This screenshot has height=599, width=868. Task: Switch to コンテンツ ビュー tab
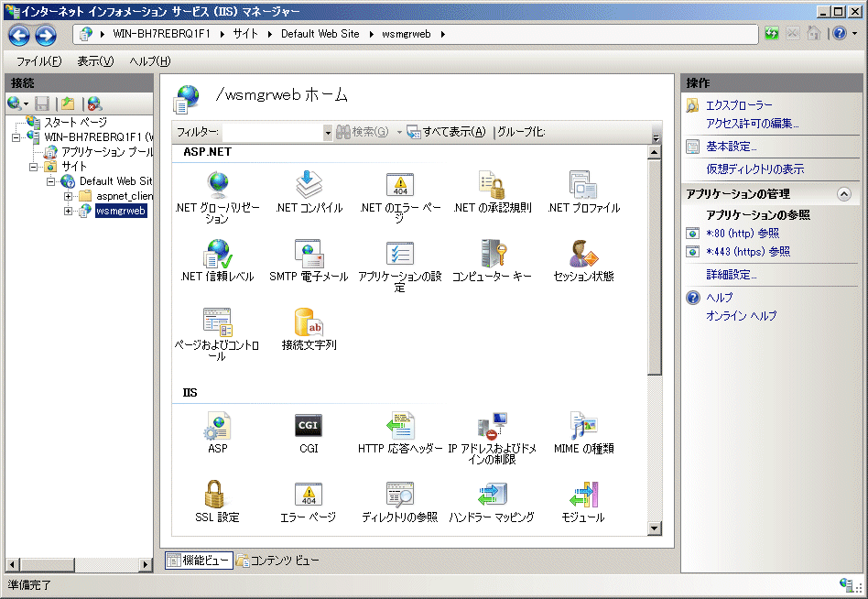[x=277, y=561]
